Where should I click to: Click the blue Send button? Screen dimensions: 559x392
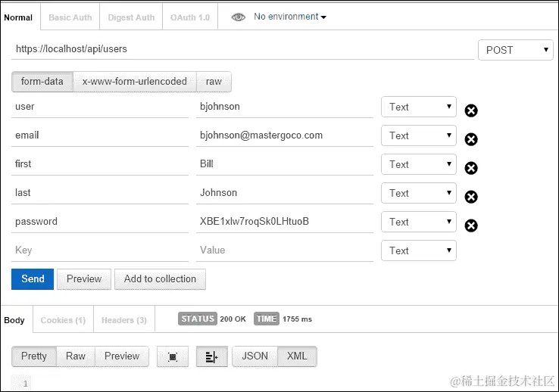click(x=33, y=279)
